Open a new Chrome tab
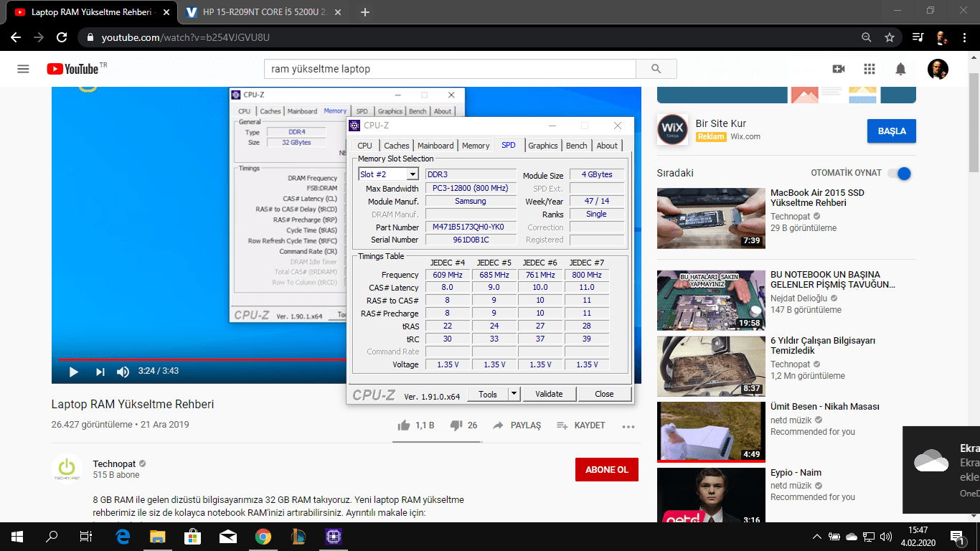The height and width of the screenshot is (551, 980). coord(365,12)
